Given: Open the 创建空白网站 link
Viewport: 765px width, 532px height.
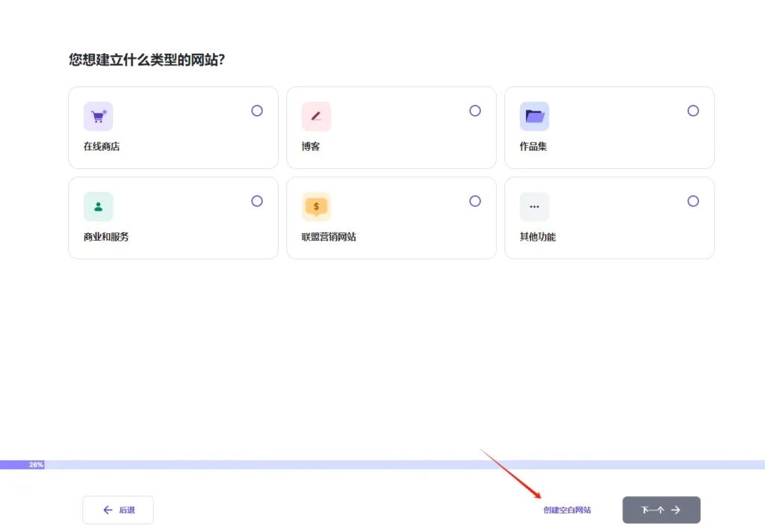Looking at the screenshot, I should pyautogui.click(x=566, y=510).
